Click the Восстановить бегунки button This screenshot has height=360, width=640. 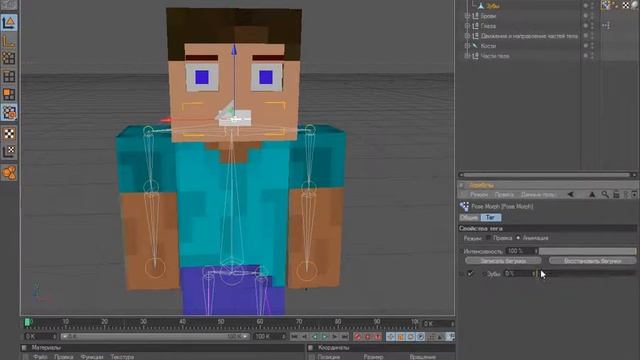point(592,261)
